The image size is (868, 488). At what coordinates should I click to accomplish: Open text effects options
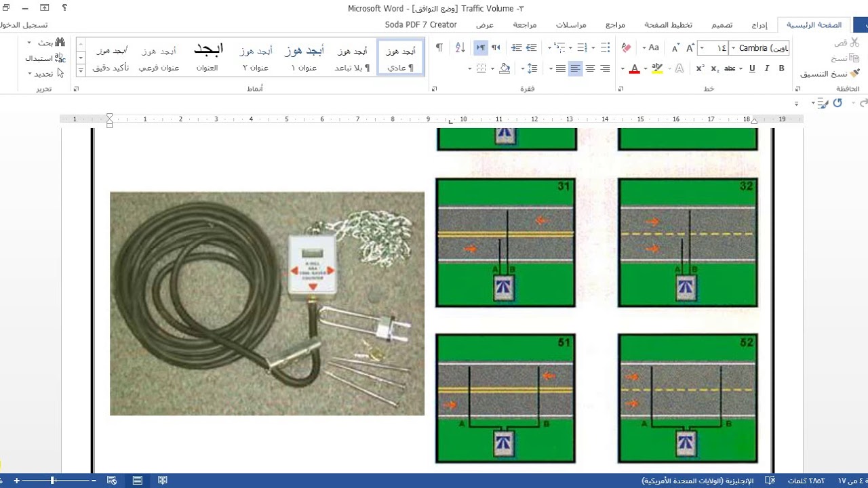(x=680, y=68)
